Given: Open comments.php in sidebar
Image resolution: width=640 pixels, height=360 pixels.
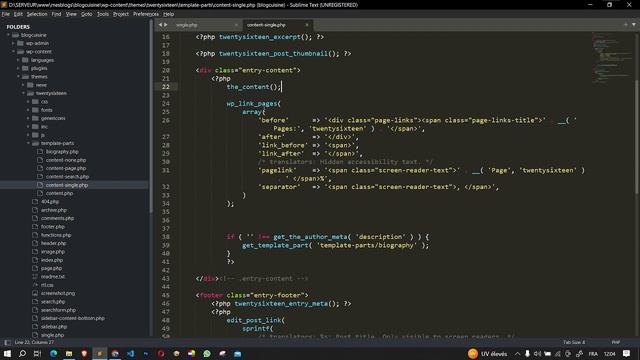Looking at the screenshot, I should [57, 218].
